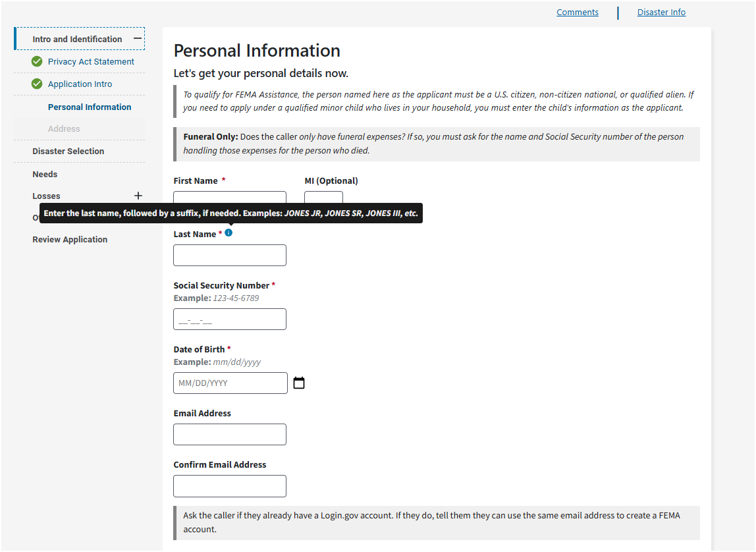Image resolution: width=756 pixels, height=552 pixels.
Task: Open Review Application in the sidebar
Action: click(70, 240)
